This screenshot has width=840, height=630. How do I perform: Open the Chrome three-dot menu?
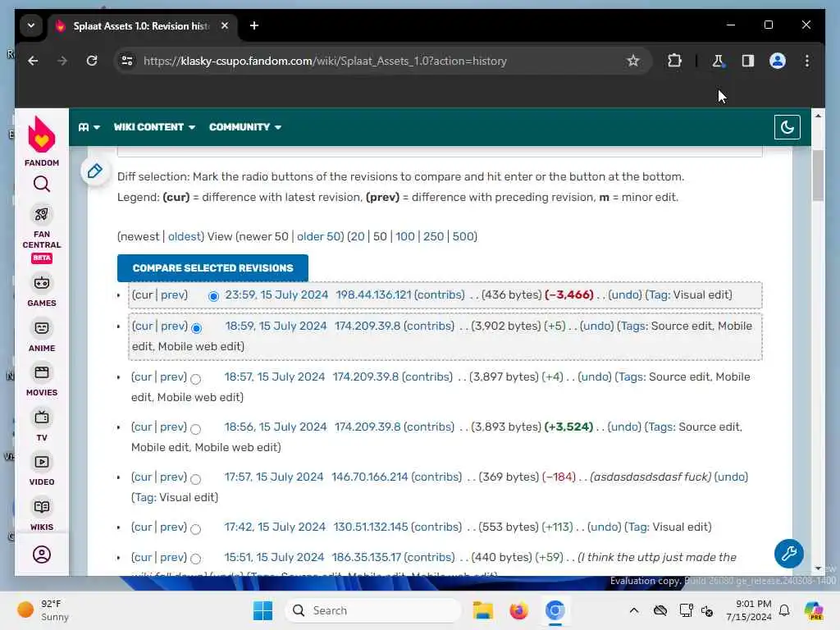[x=807, y=61]
